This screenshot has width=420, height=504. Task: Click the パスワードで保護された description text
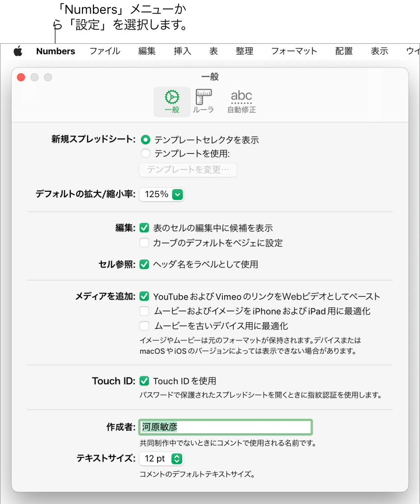pos(261,395)
